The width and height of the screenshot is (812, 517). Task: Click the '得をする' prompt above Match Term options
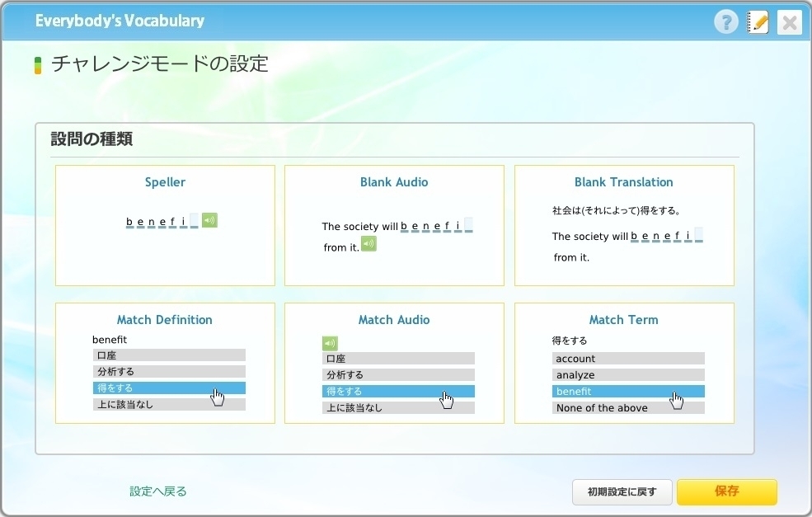pos(569,341)
